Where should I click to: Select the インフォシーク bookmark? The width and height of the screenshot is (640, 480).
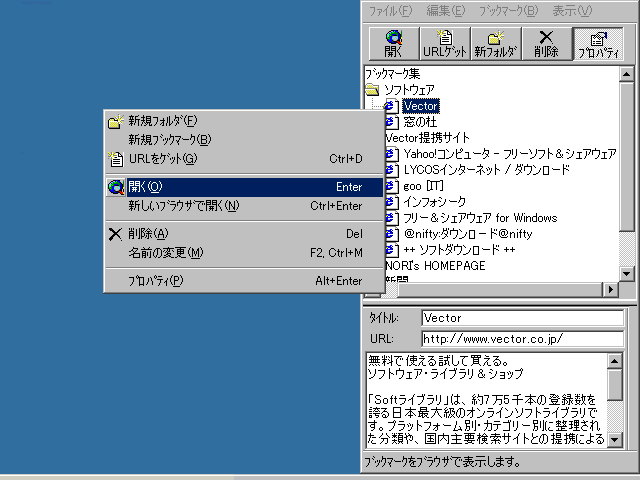[x=434, y=202]
